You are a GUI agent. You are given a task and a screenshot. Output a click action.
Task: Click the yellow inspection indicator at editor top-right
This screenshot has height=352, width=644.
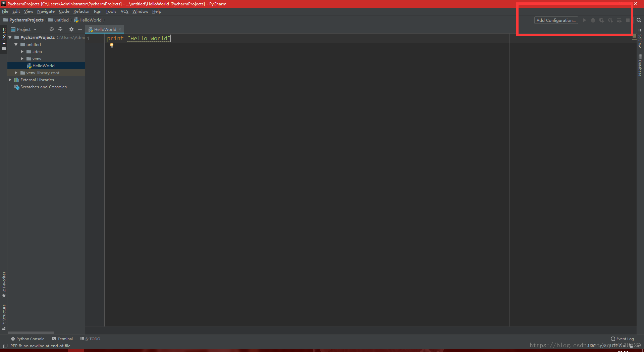tap(634, 36)
